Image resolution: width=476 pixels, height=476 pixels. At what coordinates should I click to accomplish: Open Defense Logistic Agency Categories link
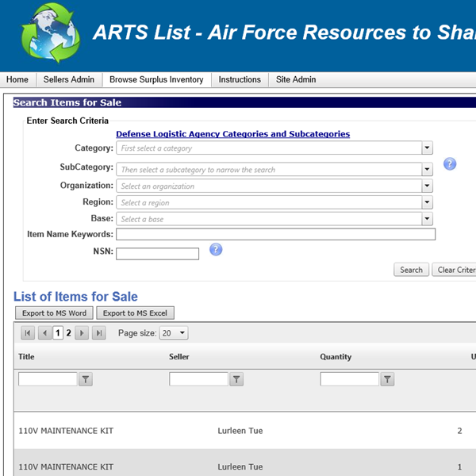coord(232,134)
